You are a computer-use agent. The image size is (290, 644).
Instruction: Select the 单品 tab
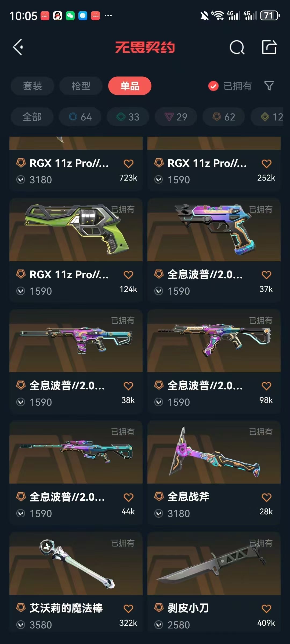(x=130, y=86)
